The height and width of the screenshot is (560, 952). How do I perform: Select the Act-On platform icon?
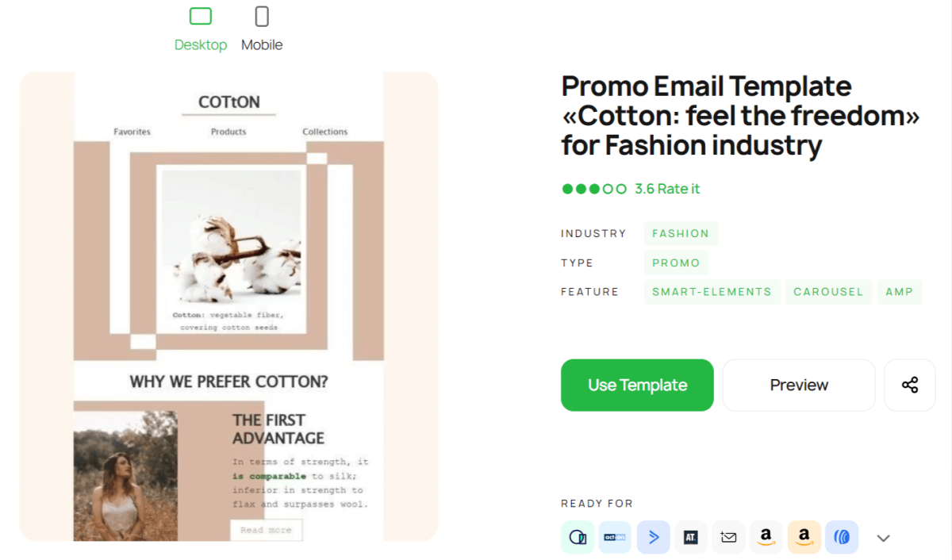[x=616, y=537]
